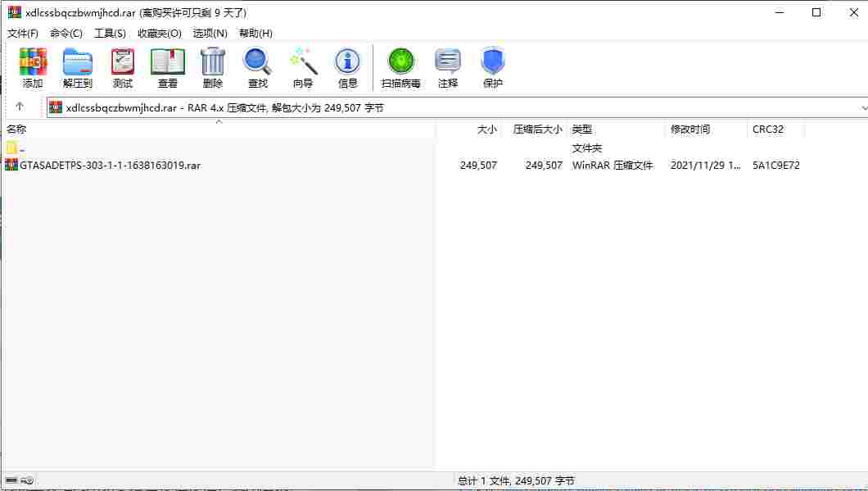The image size is (868, 491).
Task: Click the 解压到 (Extract To) folder icon
Action: pyautogui.click(x=78, y=61)
